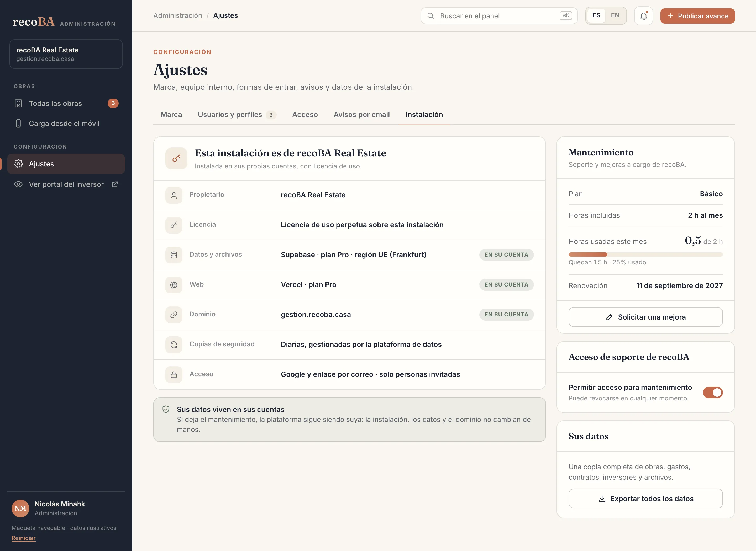The width and height of the screenshot is (756, 551).
Task: Click the 2 h al mes value
Action: (x=705, y=215)
